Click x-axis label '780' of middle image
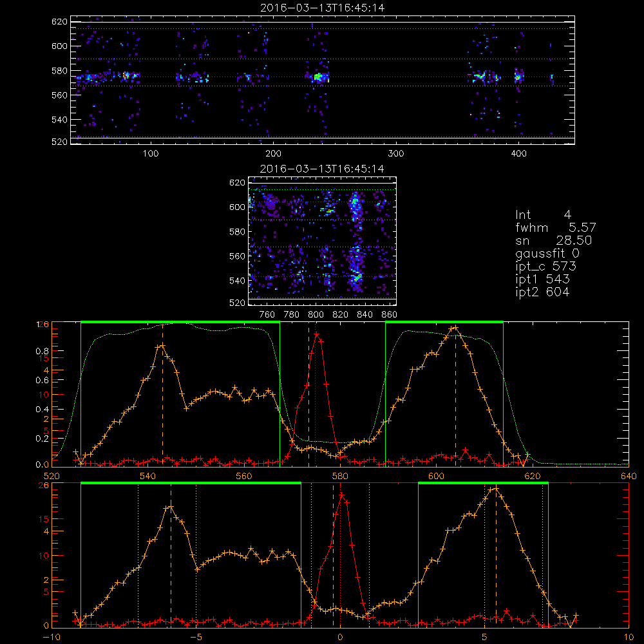This screenshot has height=644, width=644. [x=292, y=315]
